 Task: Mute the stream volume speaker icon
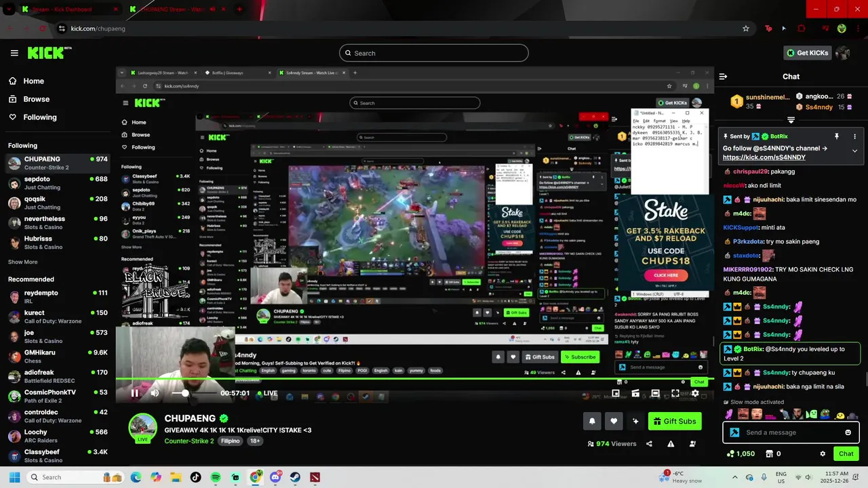(x=155, y=393)
